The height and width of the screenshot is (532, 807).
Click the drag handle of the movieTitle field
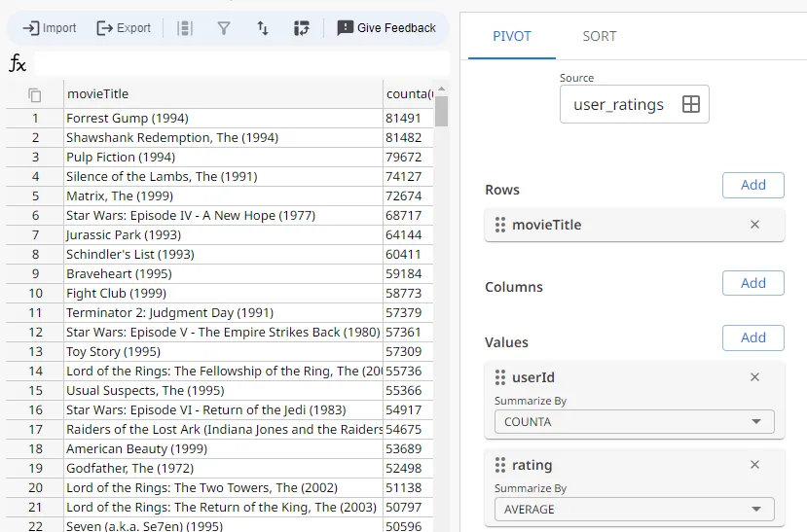[499, 225]
